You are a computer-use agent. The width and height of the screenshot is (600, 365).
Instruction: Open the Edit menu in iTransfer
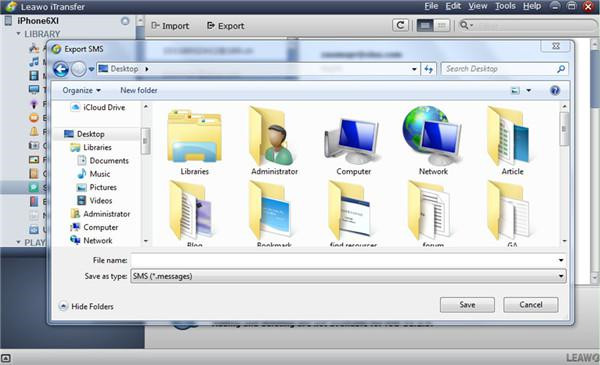453,6
